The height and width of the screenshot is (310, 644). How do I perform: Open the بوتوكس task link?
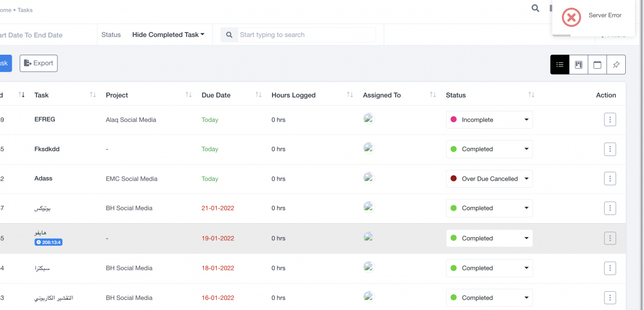coord(42,208)
